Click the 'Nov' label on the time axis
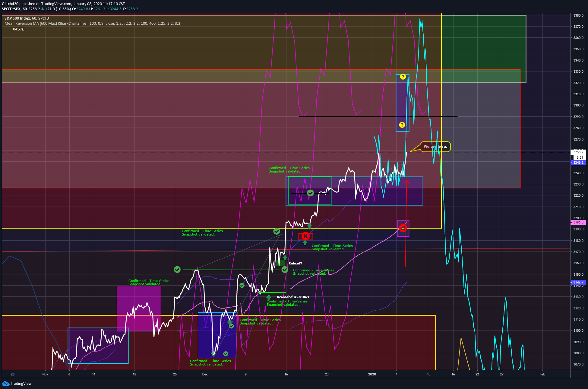Image resolution: width=588 pixels, height=389 pixels. [x=45, y=374]
